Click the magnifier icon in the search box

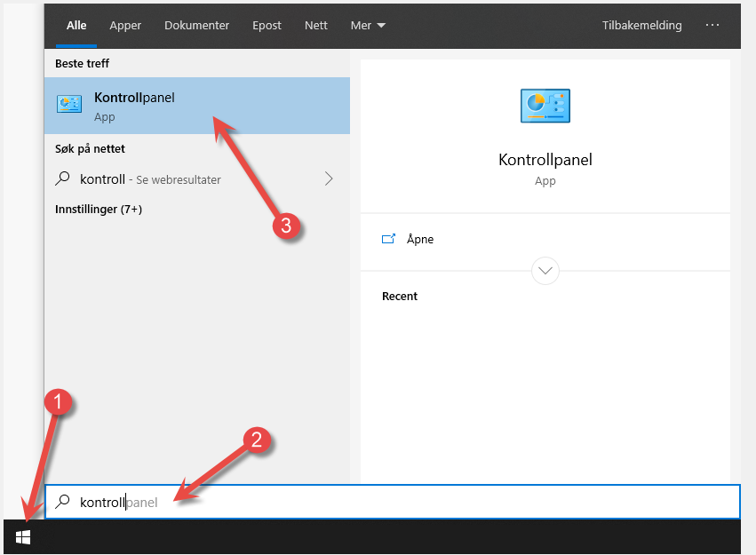point(62,502)
